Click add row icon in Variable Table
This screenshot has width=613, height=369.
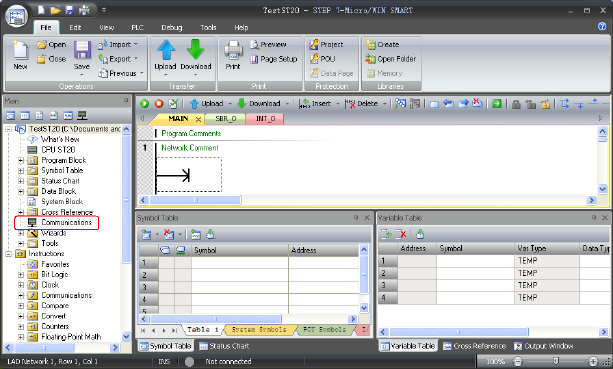click(x=386, y=234)
